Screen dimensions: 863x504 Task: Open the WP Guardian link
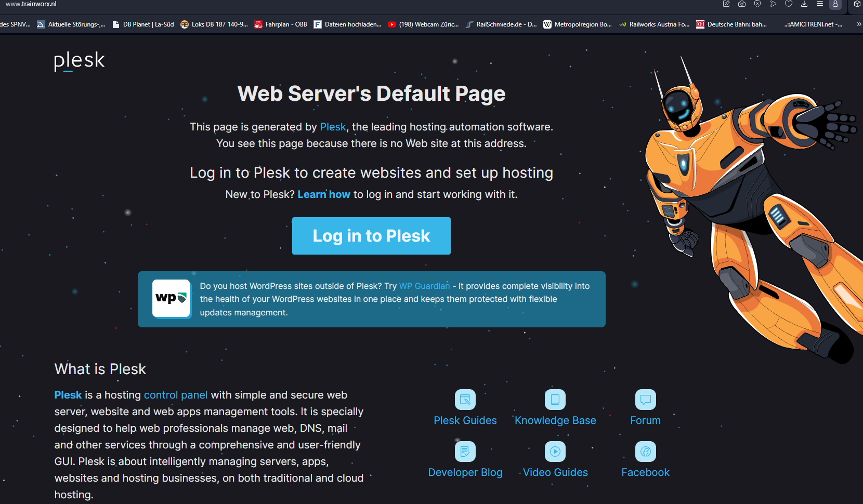click(x=424, y=286)
